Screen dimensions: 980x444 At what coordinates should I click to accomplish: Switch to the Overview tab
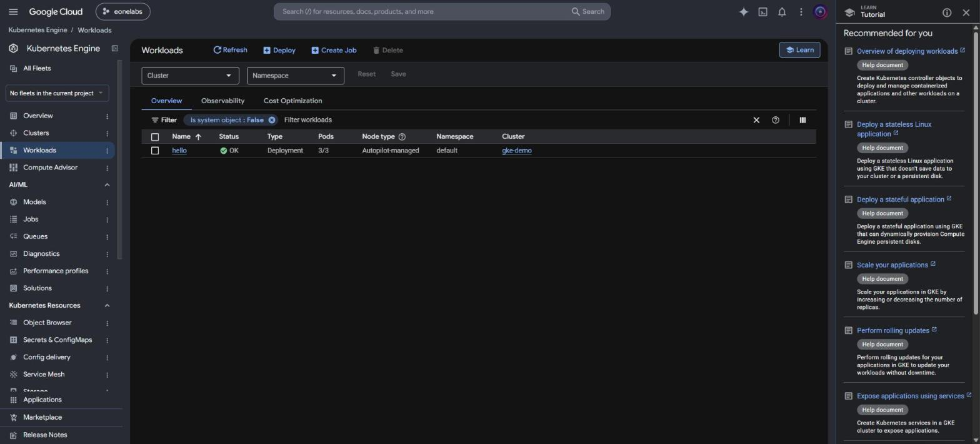tap(166, 101)
